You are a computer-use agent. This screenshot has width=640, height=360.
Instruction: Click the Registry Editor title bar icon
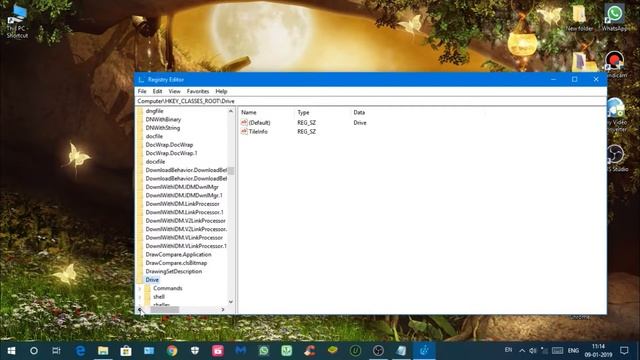click(141, 80)
